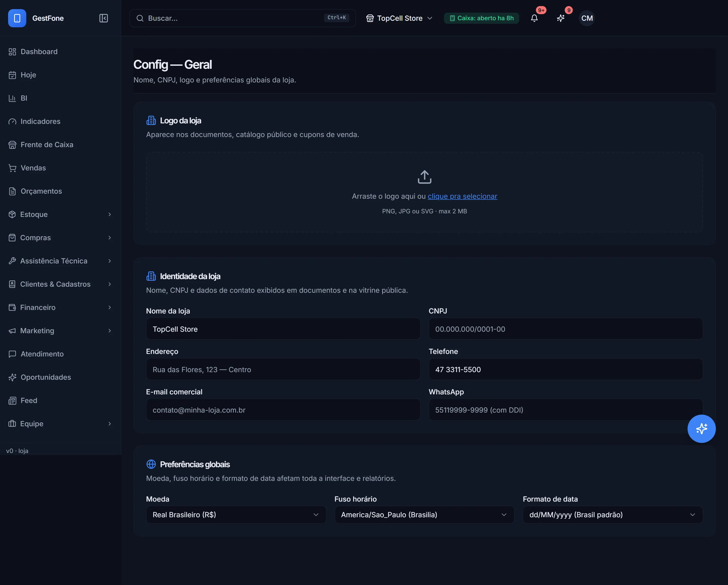Open the Formato de data dropdown
Screen dimensions: 728x585
612,515
